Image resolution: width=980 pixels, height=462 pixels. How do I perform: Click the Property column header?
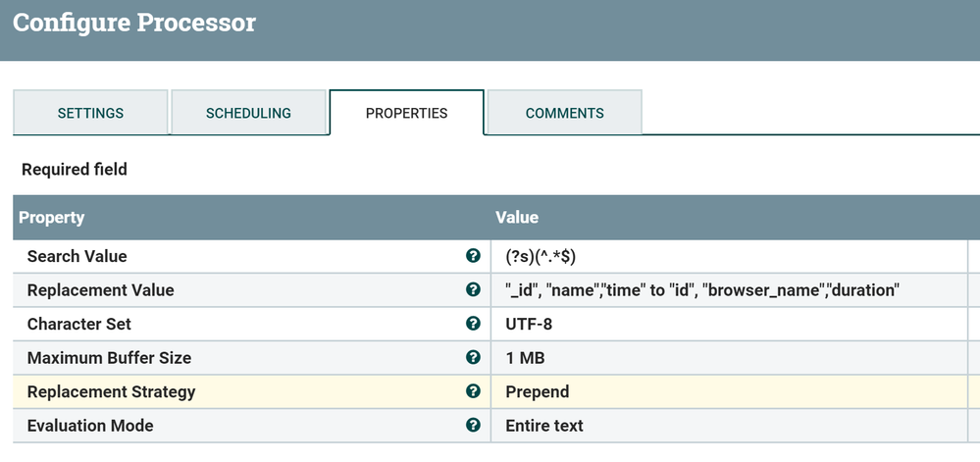click(51, 217)
